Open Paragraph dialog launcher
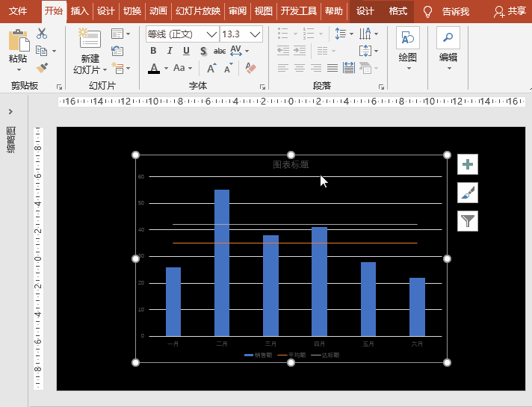This screenshot has height=407, width=532. pyautogui.click(x=381, y=87)
